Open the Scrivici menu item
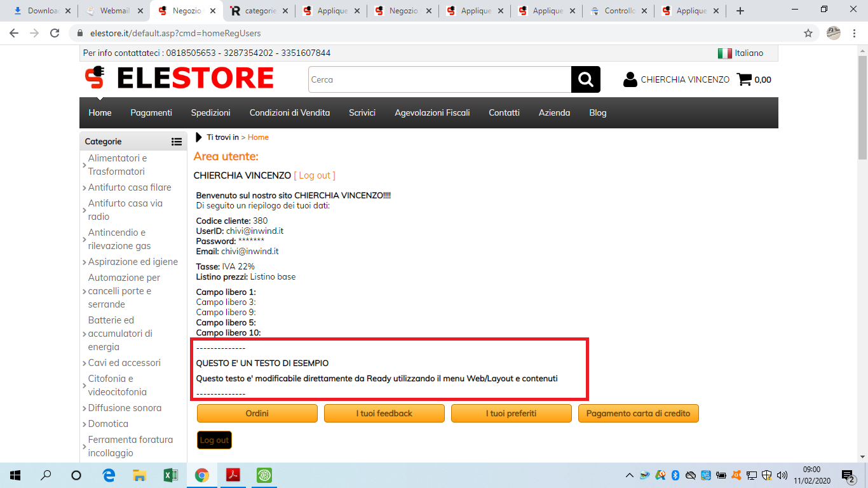This screenshot has width=868, height=488. pos(362,112)
